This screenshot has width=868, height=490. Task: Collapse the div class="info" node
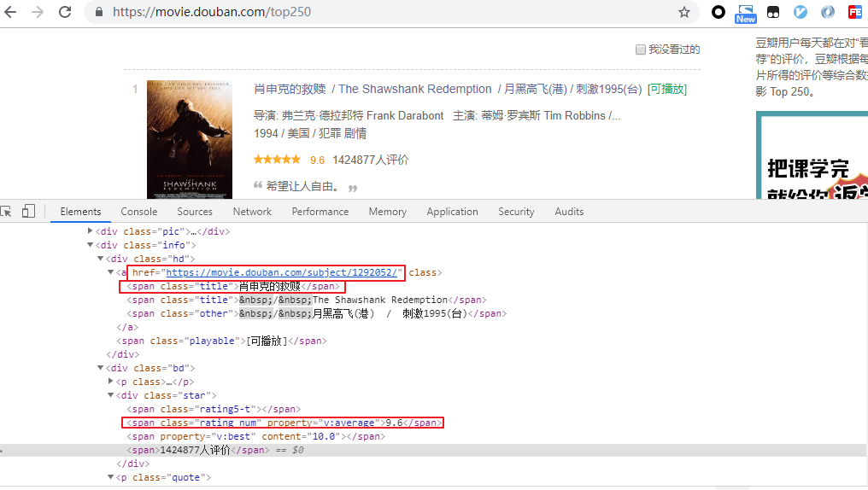[x=91, y=244]
